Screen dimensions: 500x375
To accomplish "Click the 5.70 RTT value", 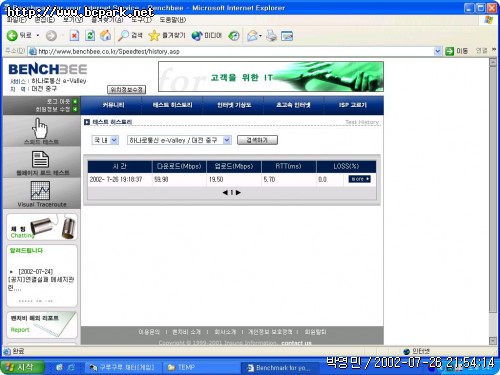I will click(269, 179).
